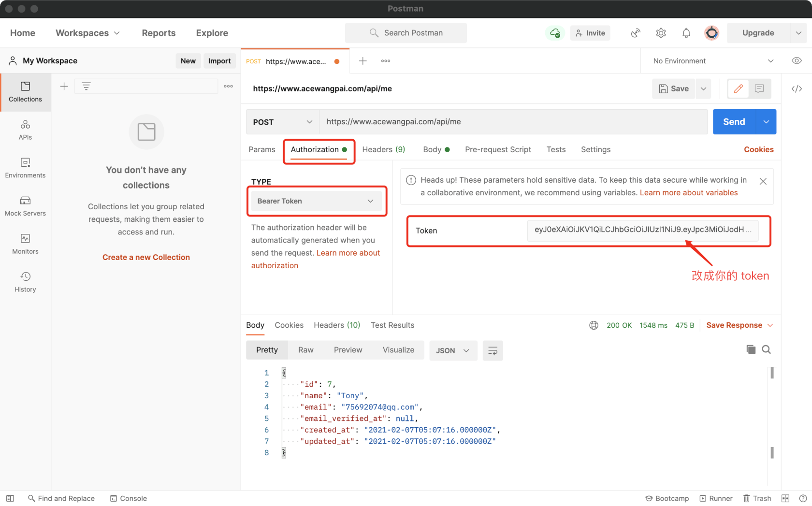
Task: Open the request Settings tab
Action: point(595,149)
